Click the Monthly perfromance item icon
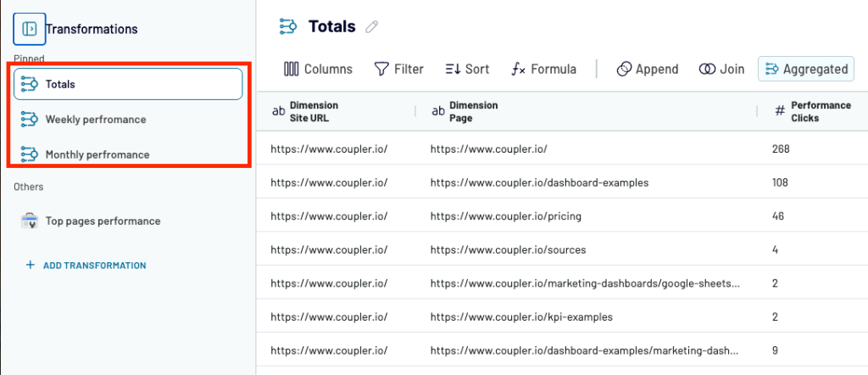This screenshot has height=375, width=868. tap(29, 154)
